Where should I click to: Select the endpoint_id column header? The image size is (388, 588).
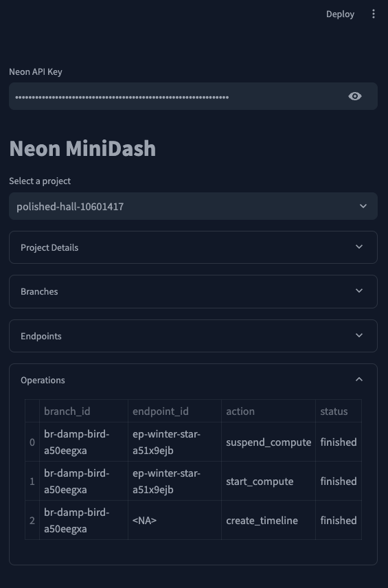coord(174,411)
